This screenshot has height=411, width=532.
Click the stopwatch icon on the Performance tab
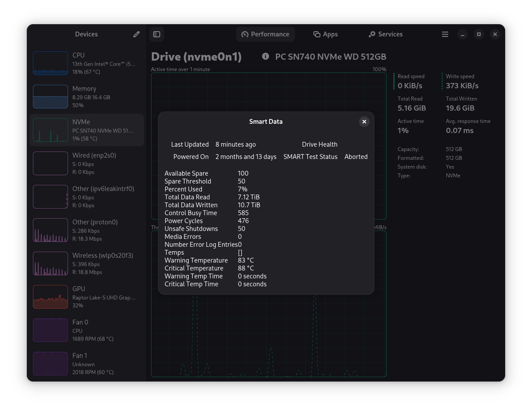[244, 34]
